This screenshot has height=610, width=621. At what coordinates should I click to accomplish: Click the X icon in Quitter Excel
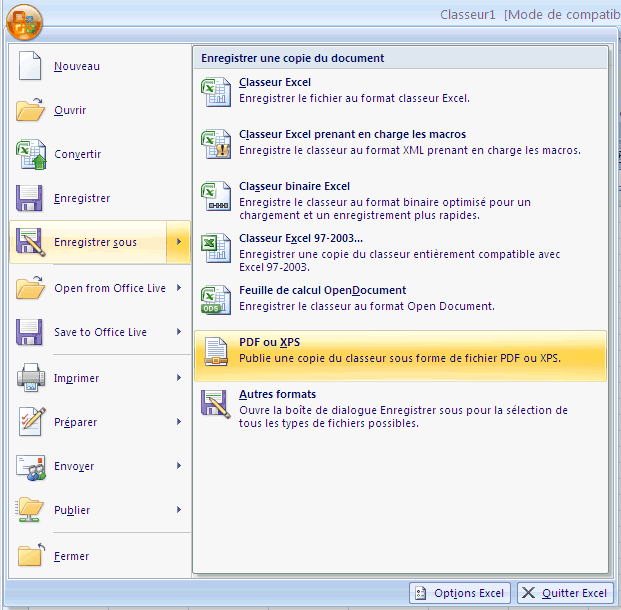tap(528, 593)
